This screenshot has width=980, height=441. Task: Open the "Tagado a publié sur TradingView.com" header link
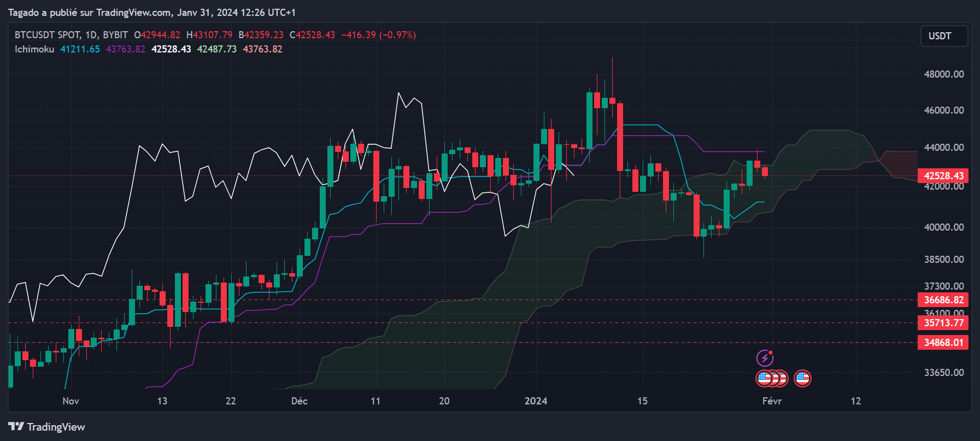tap(90, 12)
